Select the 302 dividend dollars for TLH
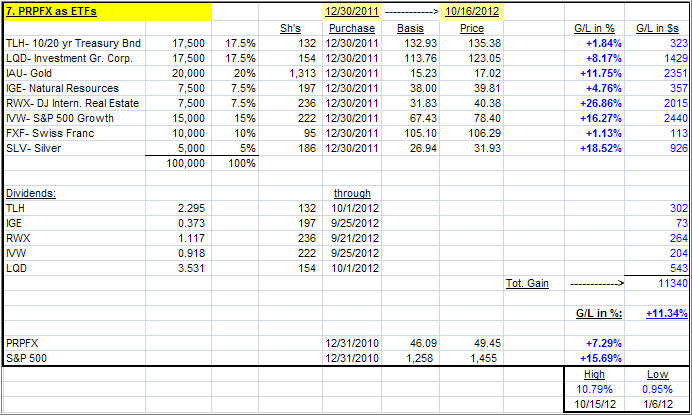 tap(679, 208)
